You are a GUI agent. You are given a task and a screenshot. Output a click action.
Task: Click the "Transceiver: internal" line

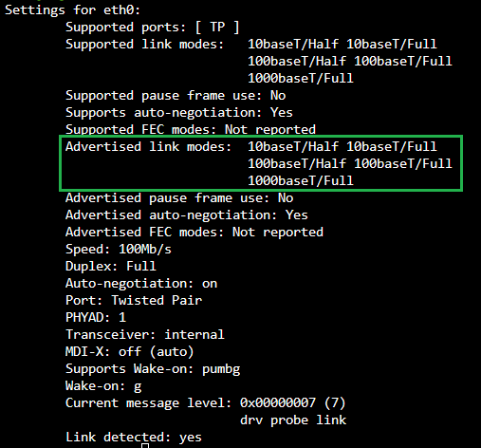point(145,335)
